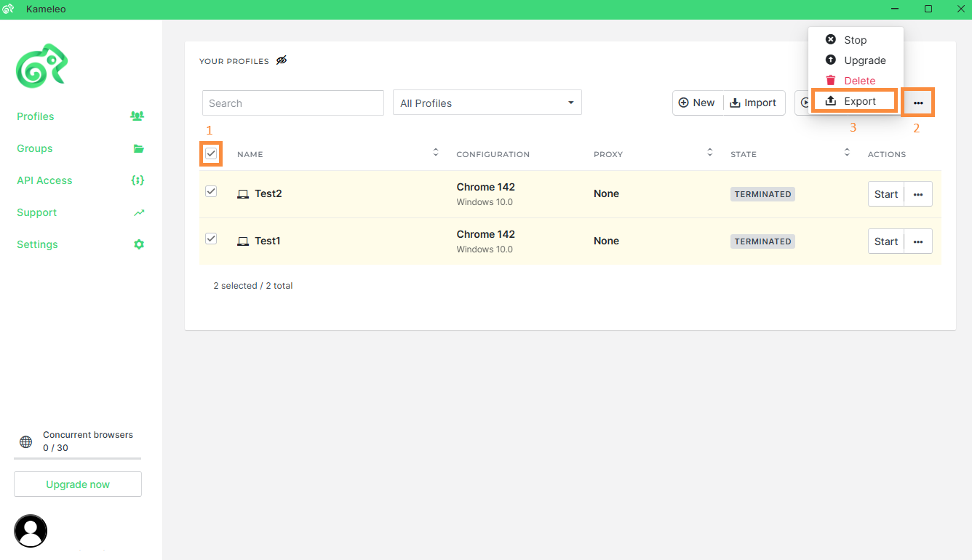
Task: Click the '2 selected / 2 total' text
Action: (x=253, y=286)
